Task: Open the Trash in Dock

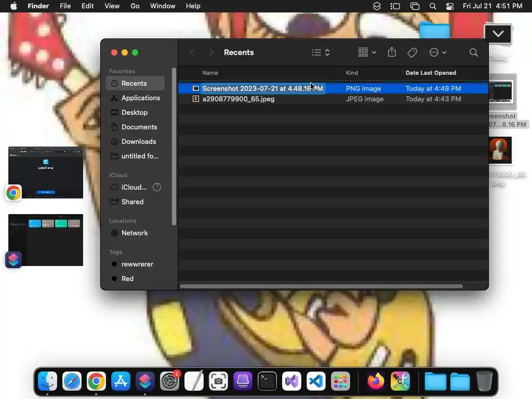Action: pos(485,381)
